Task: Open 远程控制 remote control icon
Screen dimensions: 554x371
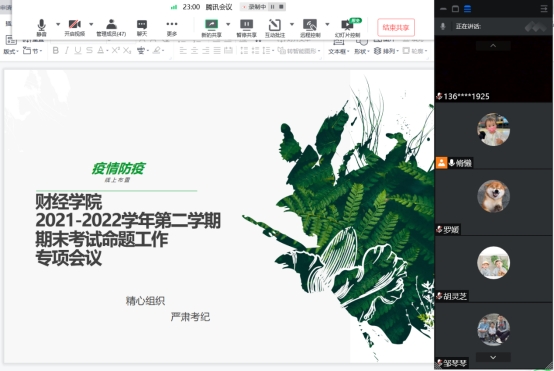Action: point(310,28)
